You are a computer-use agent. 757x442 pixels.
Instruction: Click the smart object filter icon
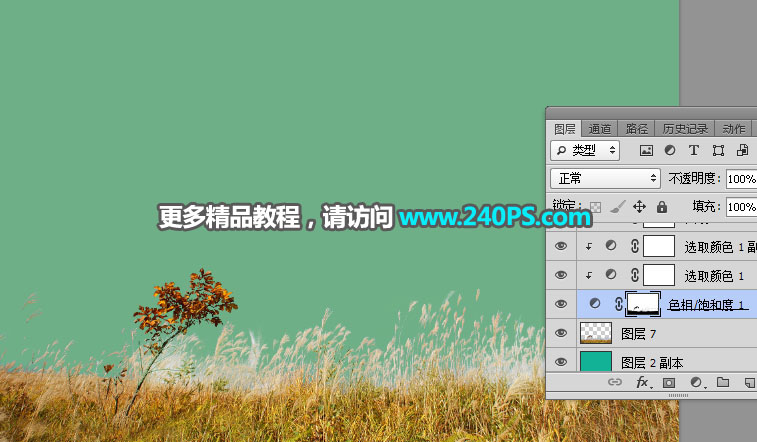[x=743, y=150]
